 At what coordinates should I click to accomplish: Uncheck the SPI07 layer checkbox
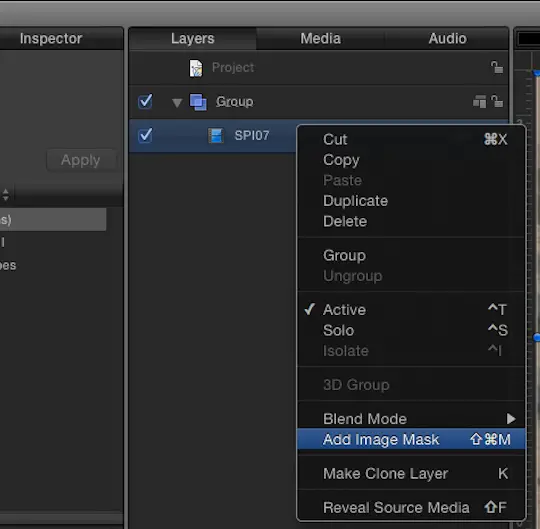tap(145, 135)
